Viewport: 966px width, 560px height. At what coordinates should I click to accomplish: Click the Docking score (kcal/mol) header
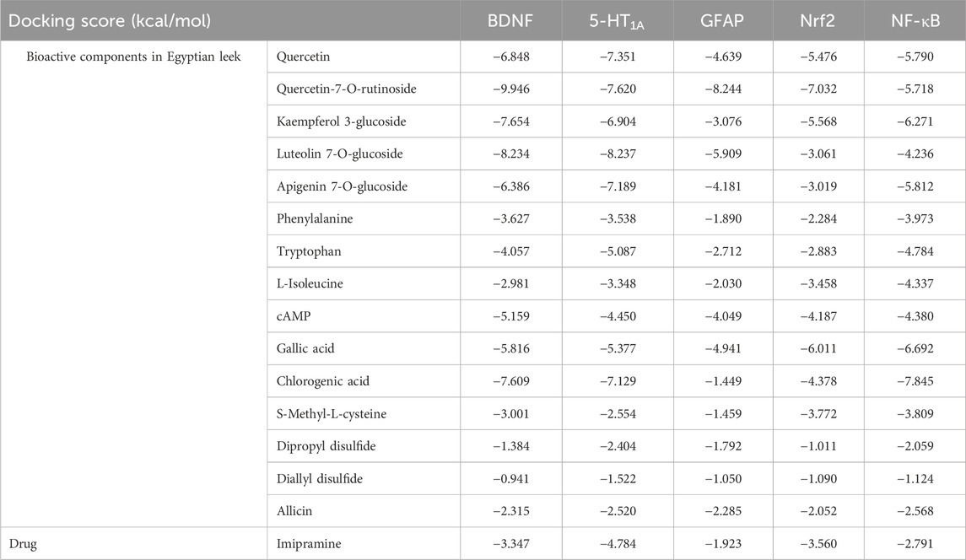point(107,19)
